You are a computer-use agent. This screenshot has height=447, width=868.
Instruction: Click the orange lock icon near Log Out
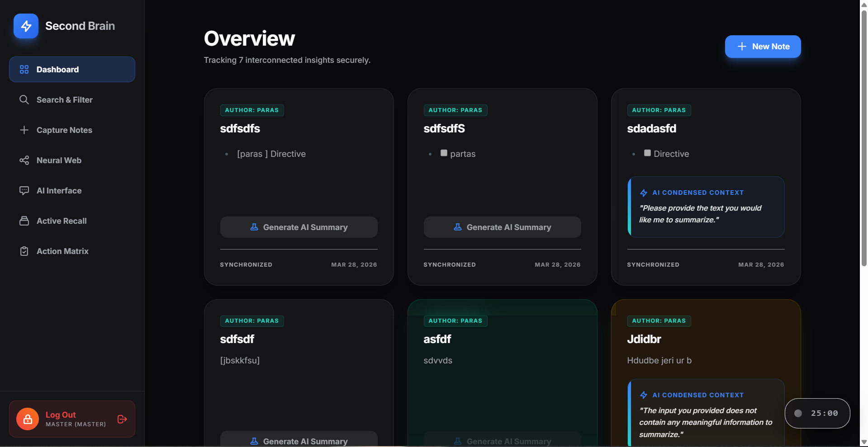tap(28, 419)
